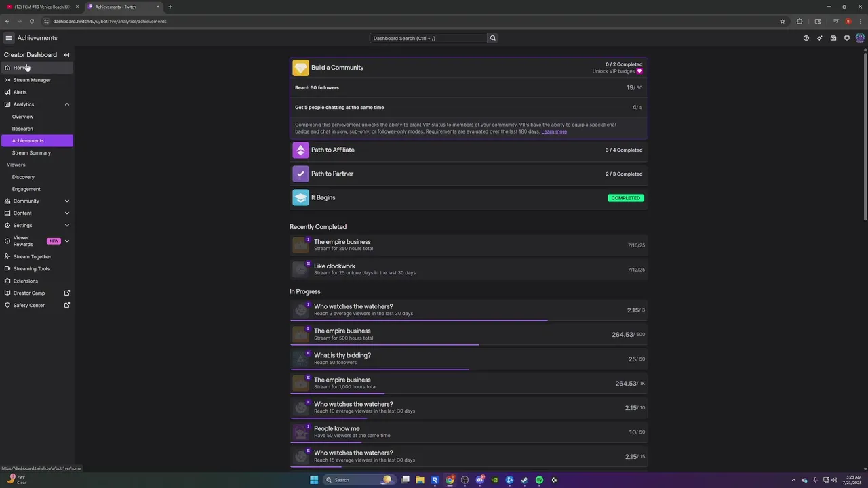Follow the Learn more link

click(x=554, y=131)
